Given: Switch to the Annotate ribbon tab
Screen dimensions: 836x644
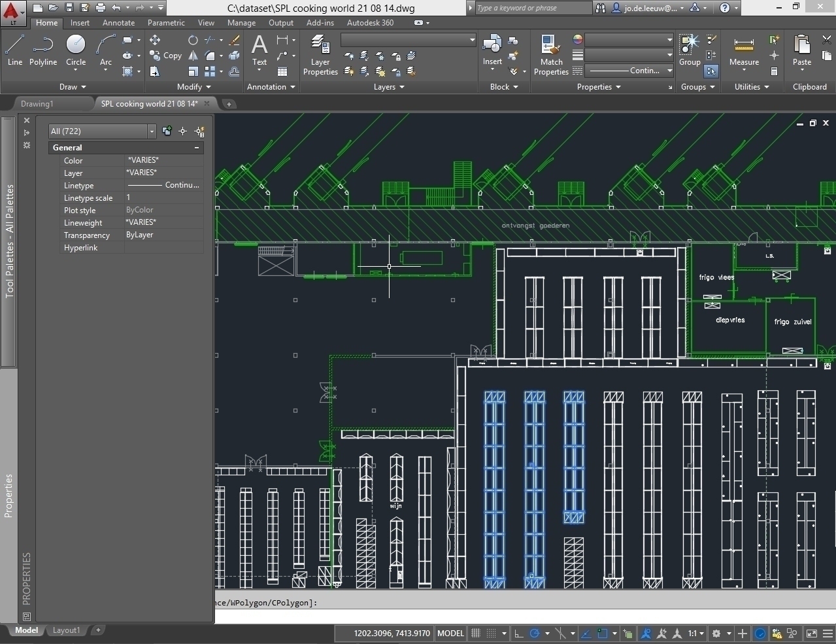Looking at the screenshot, I should coord(118,22).
